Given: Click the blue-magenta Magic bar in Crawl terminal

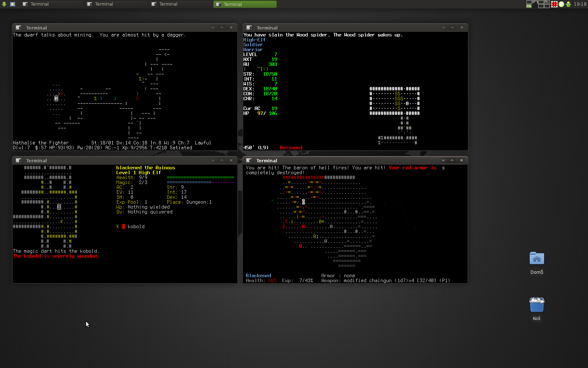Looking at the screenshot, I should click(x=200, y=183).
